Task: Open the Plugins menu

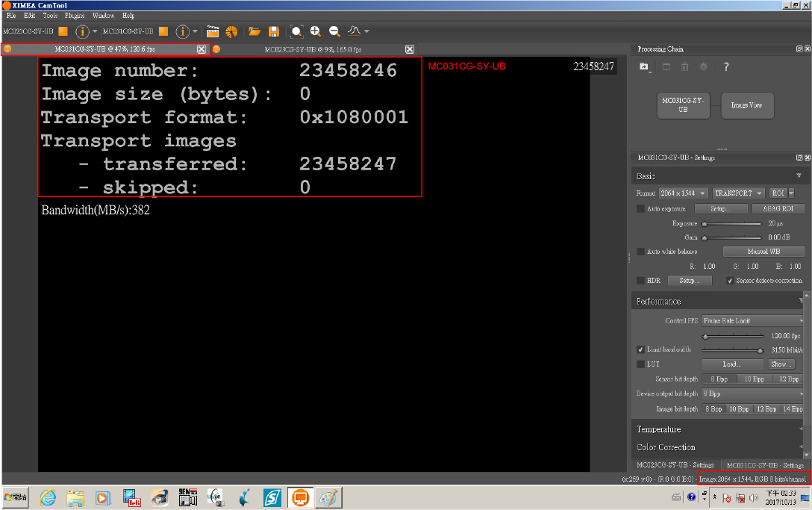Action: tap(75, 16)
